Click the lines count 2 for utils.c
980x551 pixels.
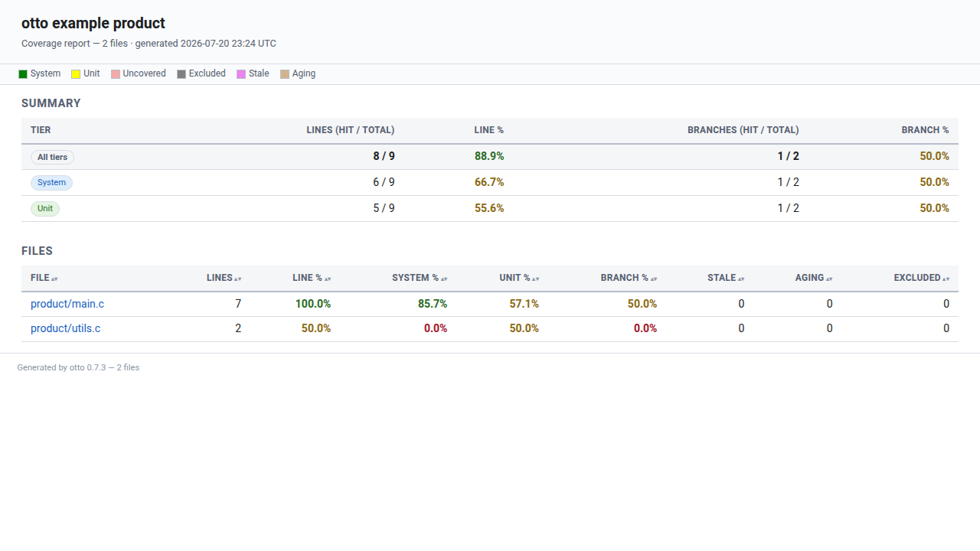pyautogui.click(x=238, y=328)
